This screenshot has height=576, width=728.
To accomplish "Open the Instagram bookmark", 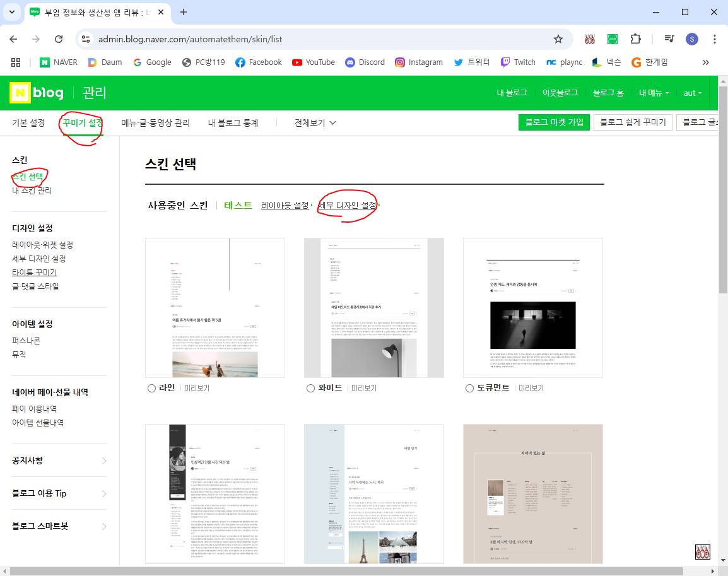I will click(x=419, y=62).
